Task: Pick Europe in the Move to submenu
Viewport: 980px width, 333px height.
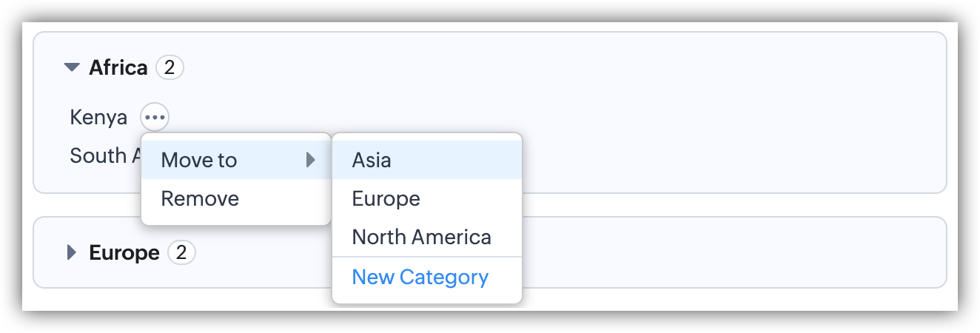Action: tap(386, 198)
